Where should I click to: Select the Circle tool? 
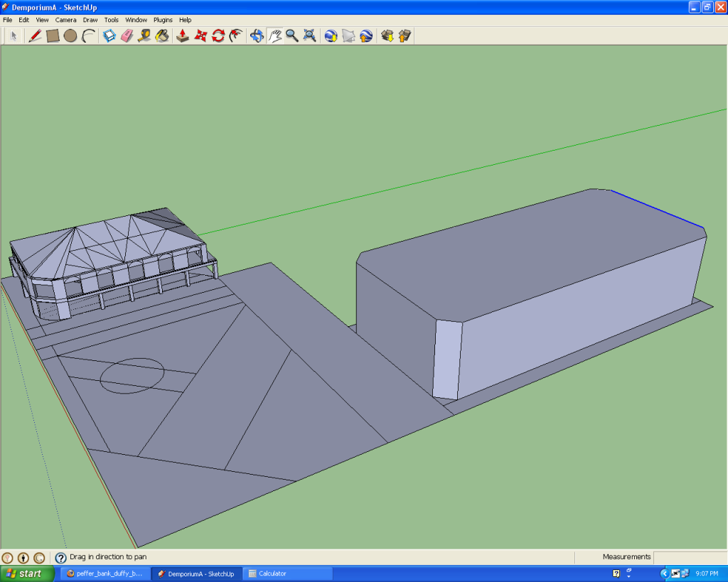(70, 36)
